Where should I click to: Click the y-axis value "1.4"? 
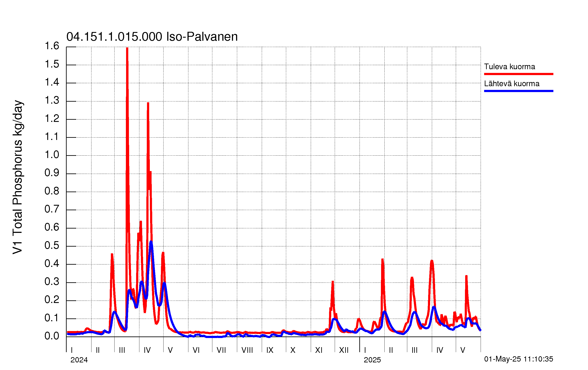[x=52, y=82]
